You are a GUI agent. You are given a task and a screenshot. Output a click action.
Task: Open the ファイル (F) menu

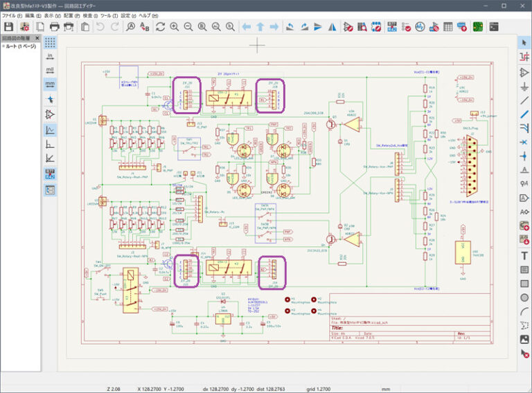(x=12, y=15)
